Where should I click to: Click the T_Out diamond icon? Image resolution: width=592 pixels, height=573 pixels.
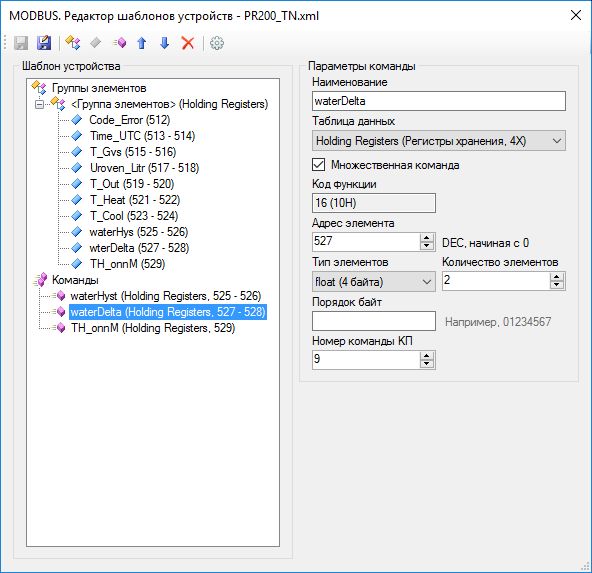[77, 184]
